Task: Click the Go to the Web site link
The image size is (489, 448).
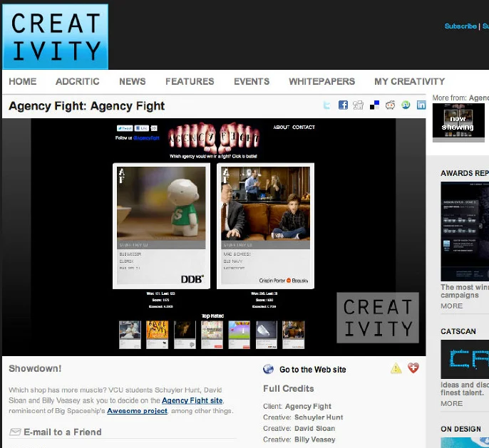Action: pyautogui.click(x=313, y=370)
